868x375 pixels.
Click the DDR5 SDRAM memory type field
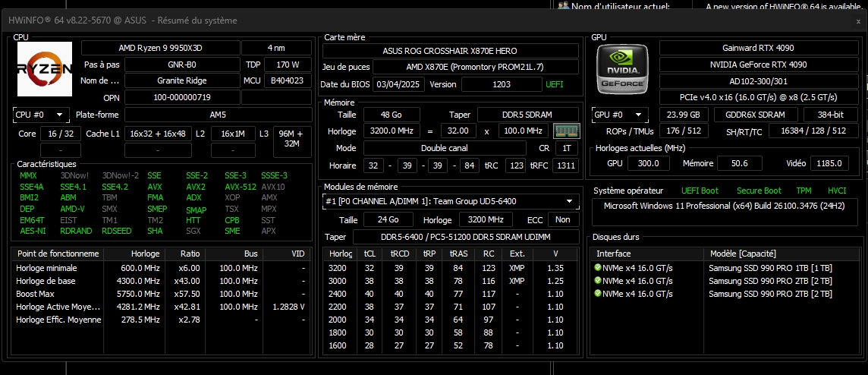(x=529, y=115)
